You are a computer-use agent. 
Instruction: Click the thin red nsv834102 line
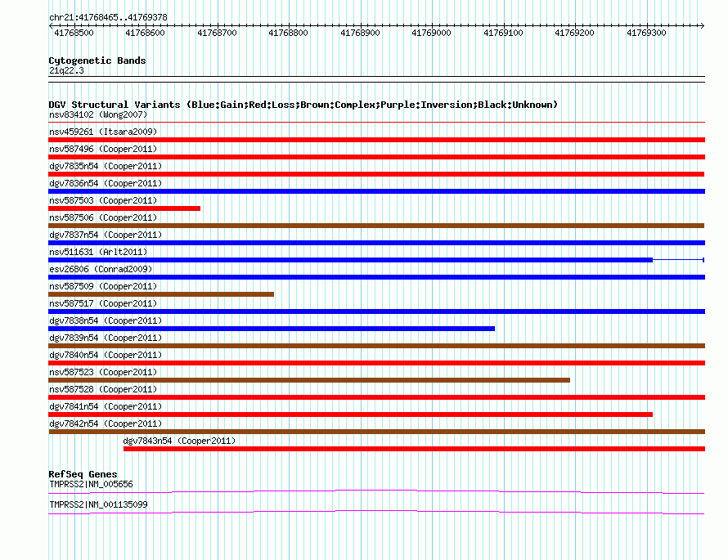[376, 123]
